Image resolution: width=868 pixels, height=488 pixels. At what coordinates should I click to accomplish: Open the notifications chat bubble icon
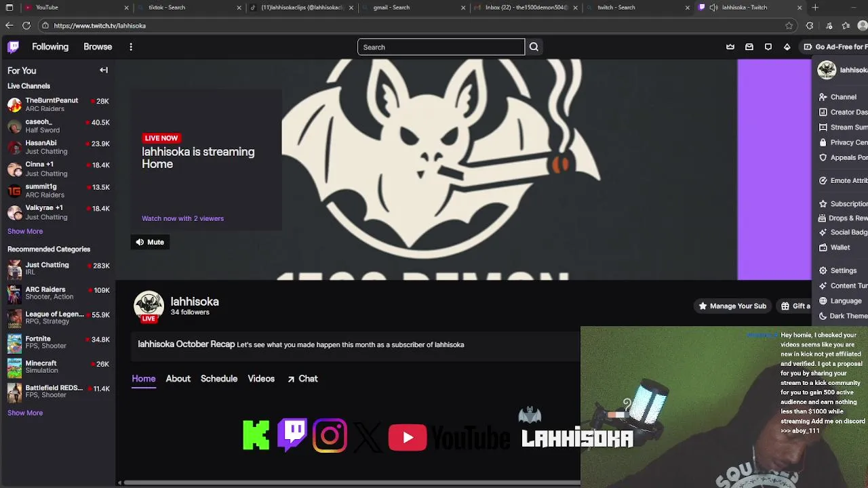point(768,47)
